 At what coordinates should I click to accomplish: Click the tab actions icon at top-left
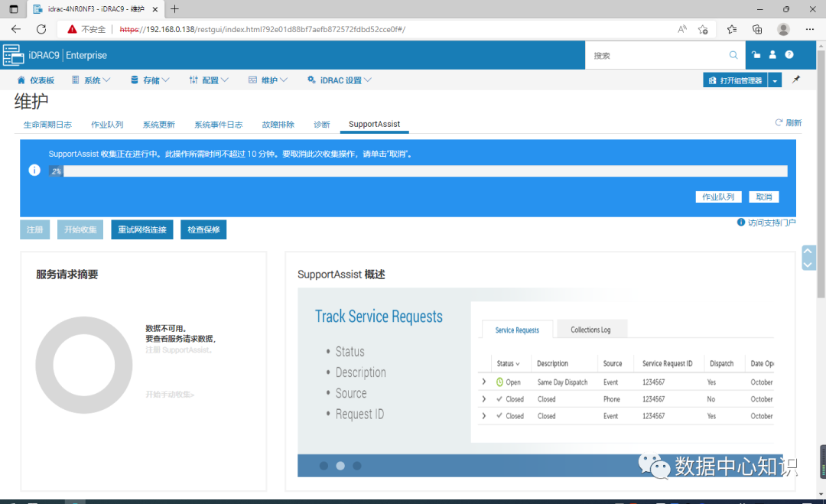pos(14,9)
